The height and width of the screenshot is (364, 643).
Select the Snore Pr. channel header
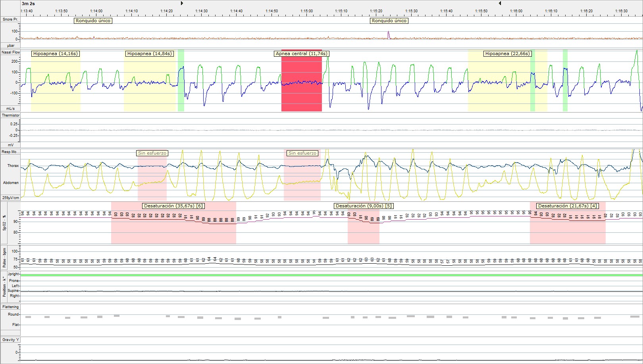tap(10, 19)
